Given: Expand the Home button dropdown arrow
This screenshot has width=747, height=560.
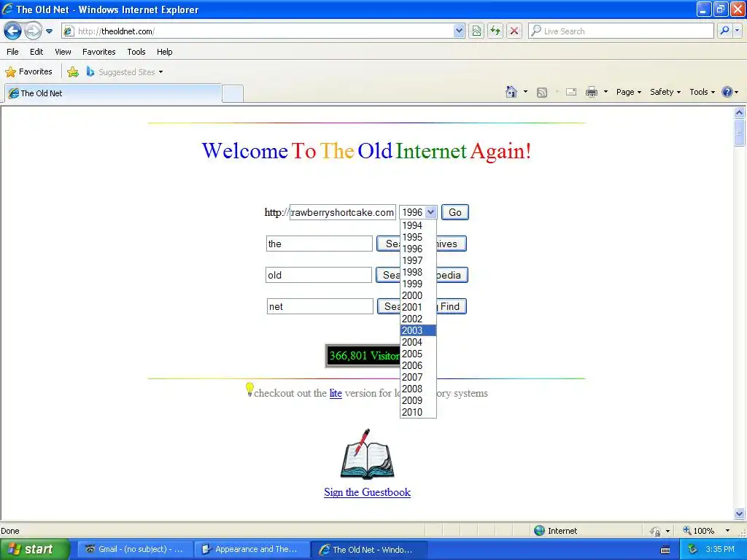Looking at the screenshot, I should point(525,92).
